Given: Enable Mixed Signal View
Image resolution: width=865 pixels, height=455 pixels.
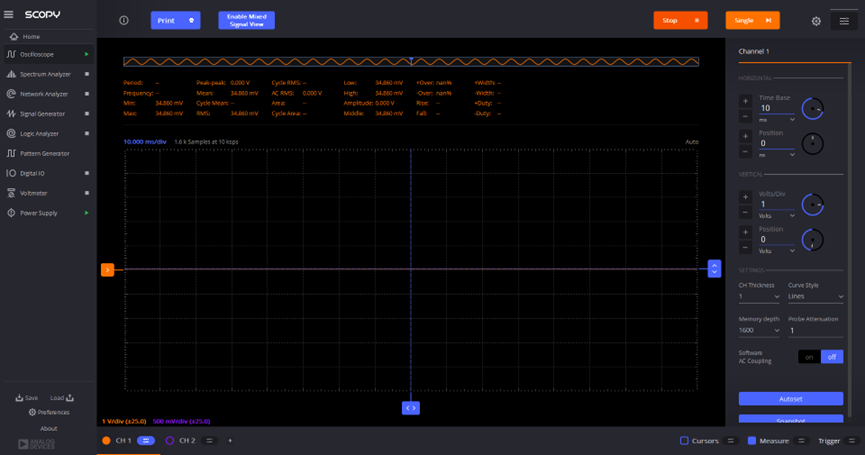Looking at the screenshot, I should pyautogui.click(x=246, y=20).
